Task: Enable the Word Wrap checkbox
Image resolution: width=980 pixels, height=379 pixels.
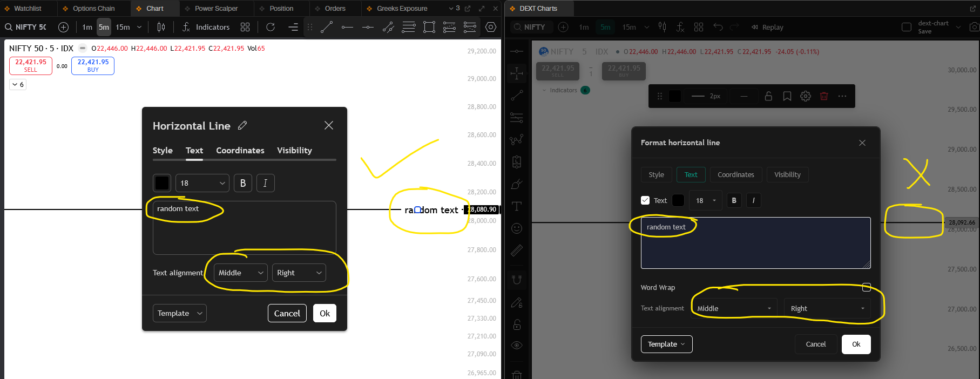Action: click(867, 287)
